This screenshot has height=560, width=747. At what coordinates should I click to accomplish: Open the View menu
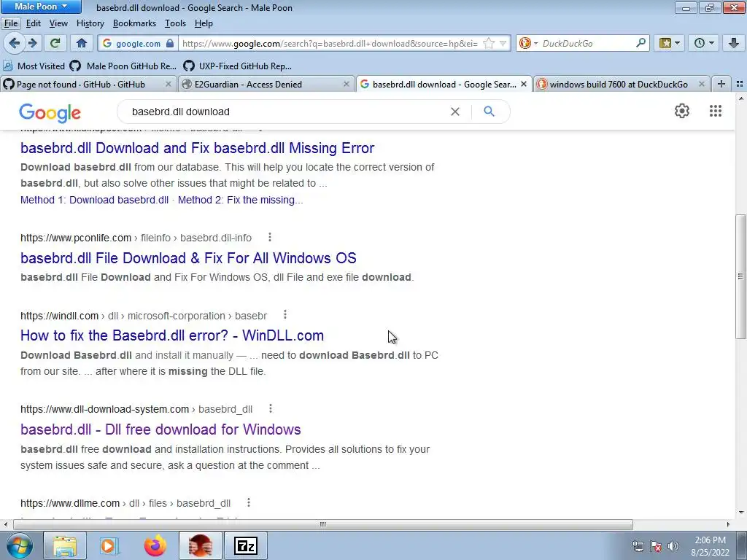point(58,23)
